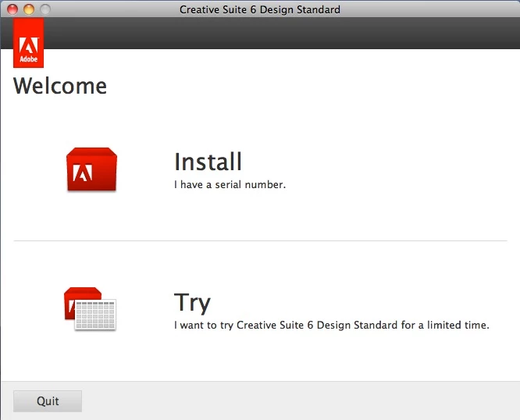This screenshot has width=520, height=420.
Task: Click the window title Creative Suite 6 Design Standard
Action: (260, 9)
